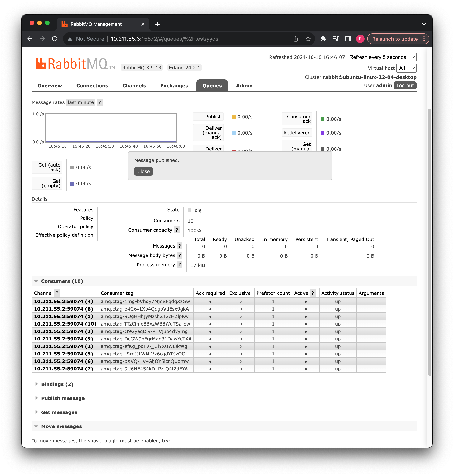Open the Refresh every 5 seconds dropdown

381,57
